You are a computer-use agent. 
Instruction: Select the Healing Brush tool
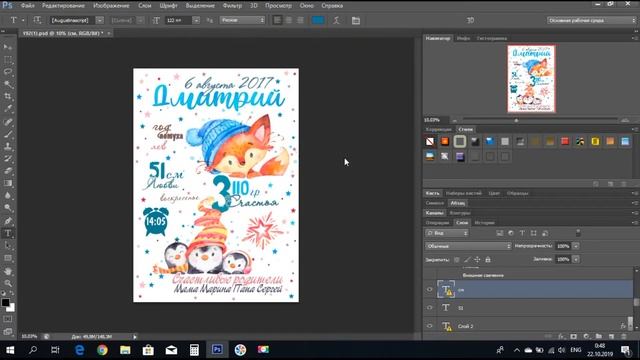(x=8, y=122)
